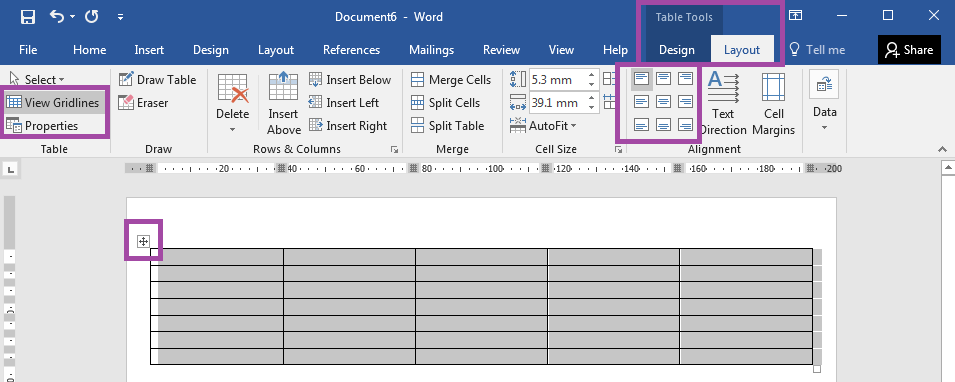Activate the table Eraser tool

tap(143, 103)
